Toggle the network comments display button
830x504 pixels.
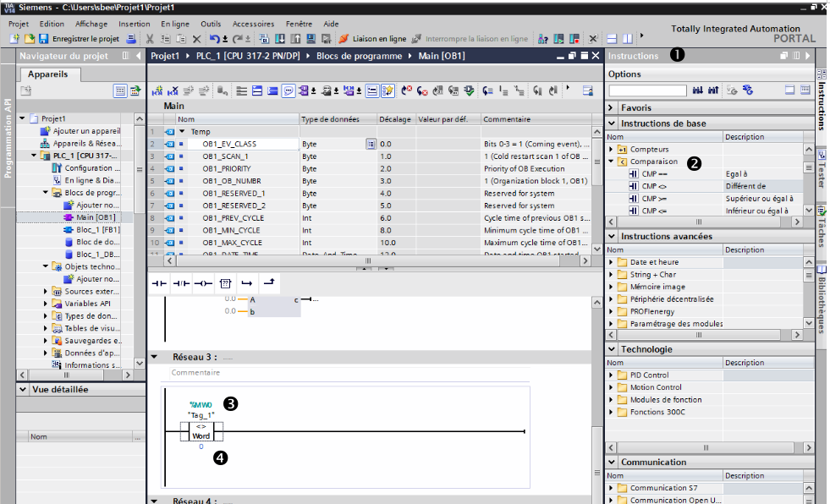coord(289,90)
